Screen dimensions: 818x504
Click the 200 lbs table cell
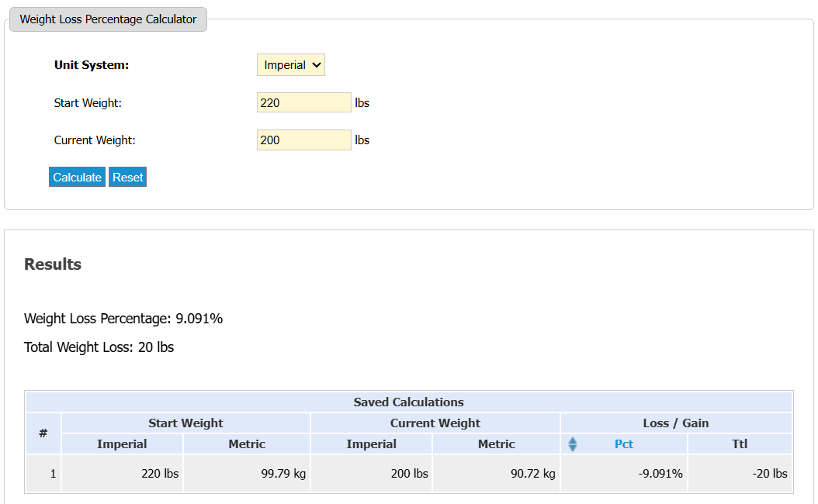(372, 474)
